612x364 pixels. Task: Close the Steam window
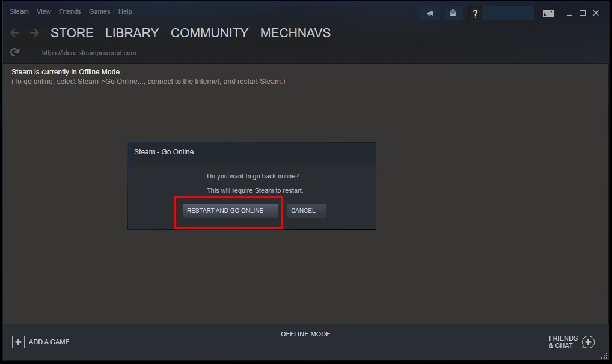pos(596,13)
